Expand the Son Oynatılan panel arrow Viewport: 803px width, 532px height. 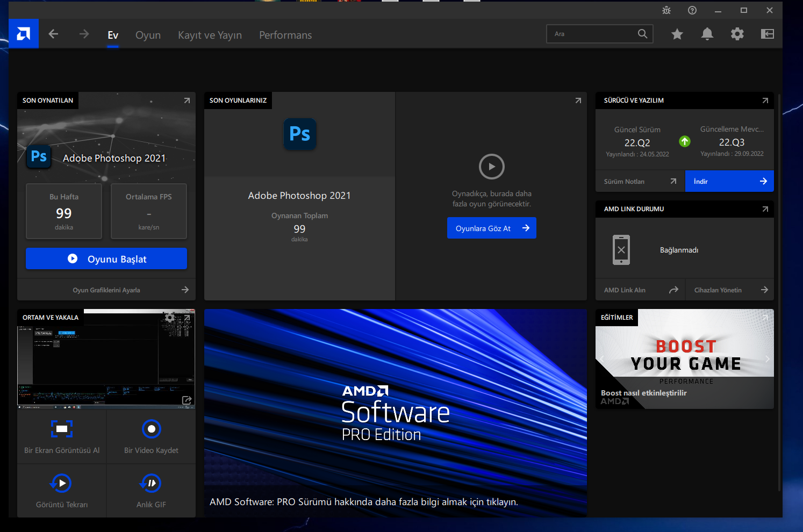tap(187, 100)
